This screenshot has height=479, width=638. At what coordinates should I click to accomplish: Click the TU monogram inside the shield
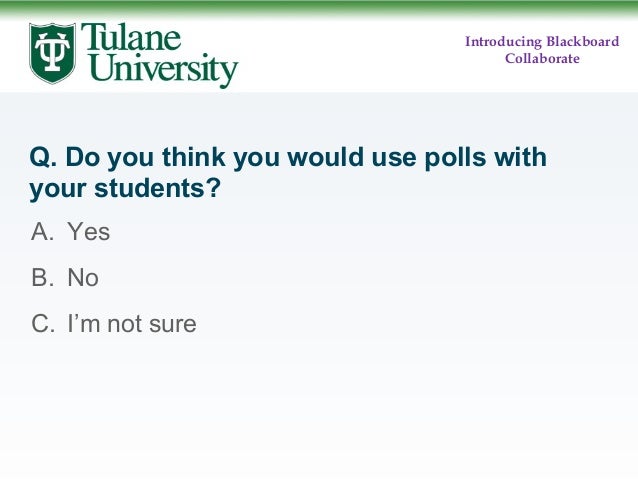click(x=52, y=51)
